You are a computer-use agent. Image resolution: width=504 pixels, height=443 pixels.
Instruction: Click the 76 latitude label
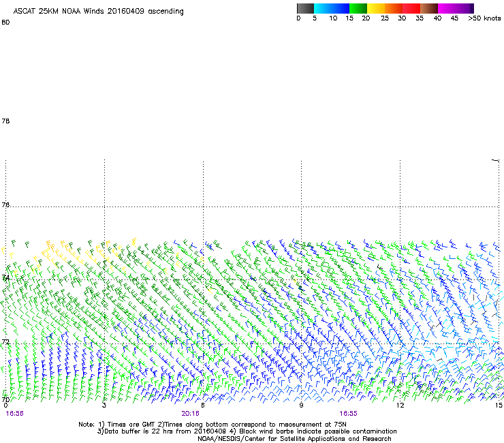coord(5,204)
